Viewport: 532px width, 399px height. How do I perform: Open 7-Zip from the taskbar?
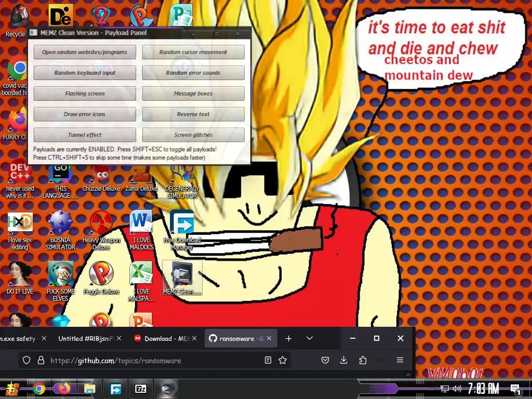tap(141, 389)
